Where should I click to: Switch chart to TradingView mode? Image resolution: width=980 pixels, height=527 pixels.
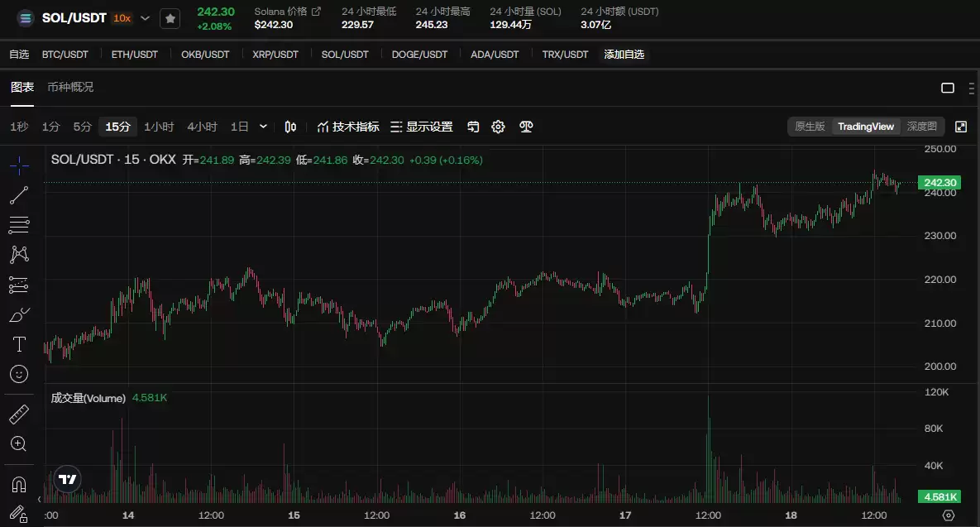tap(865, 127)
